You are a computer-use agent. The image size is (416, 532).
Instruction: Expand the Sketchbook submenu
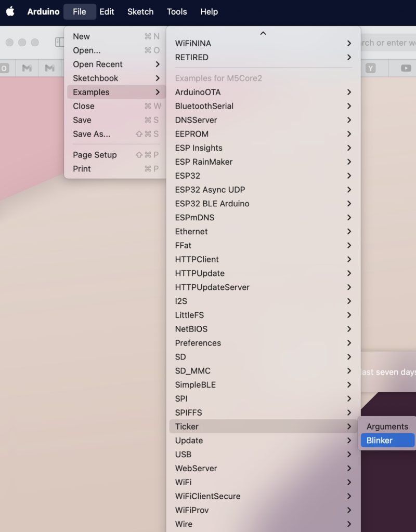[116, 78]
